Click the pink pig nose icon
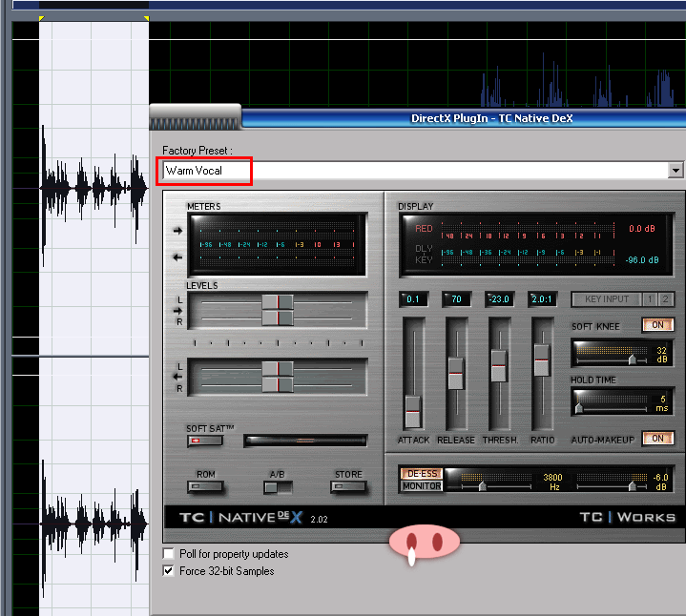Screen dimensions: 686x616 [424, 543]
